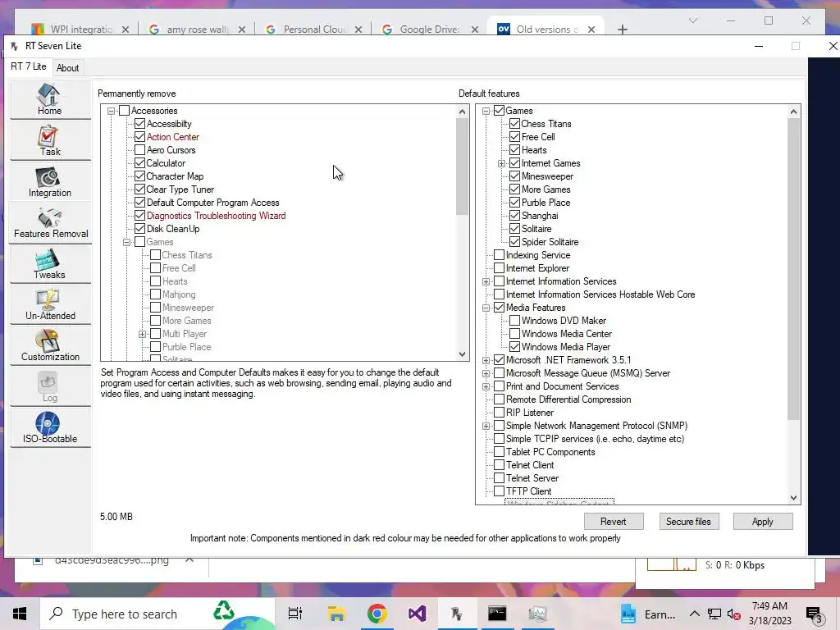840x630 pixels.
Task: Collapse the Media Features node
Action: coord(486,308)
